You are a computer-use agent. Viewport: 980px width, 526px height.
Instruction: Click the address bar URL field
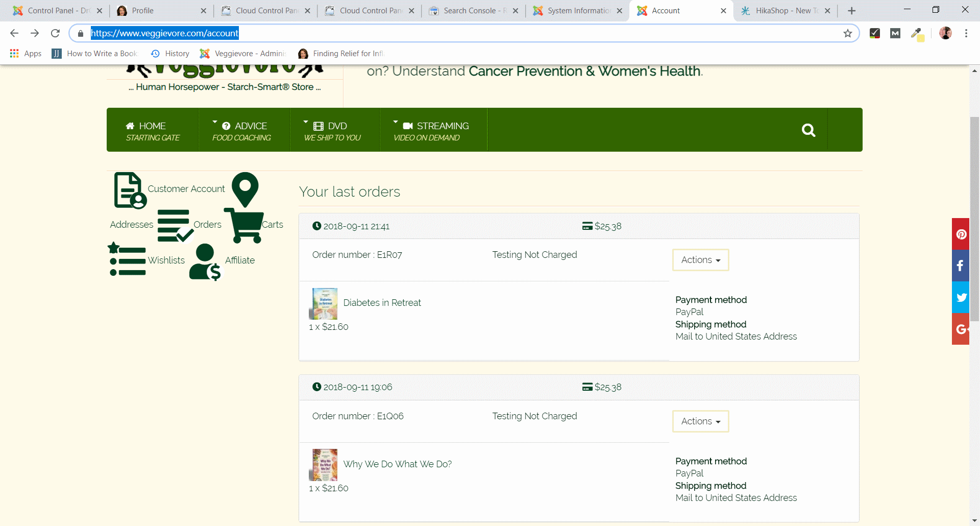tap(459, 34)
